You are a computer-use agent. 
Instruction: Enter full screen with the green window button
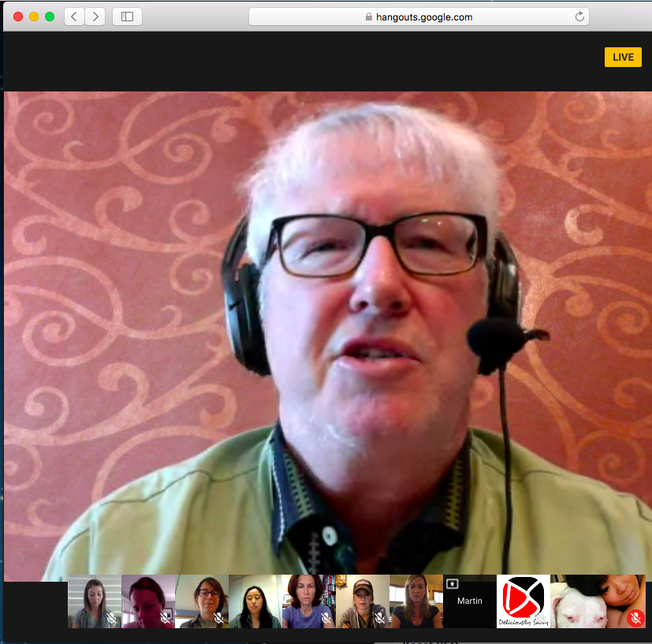(x=50, y=17)
